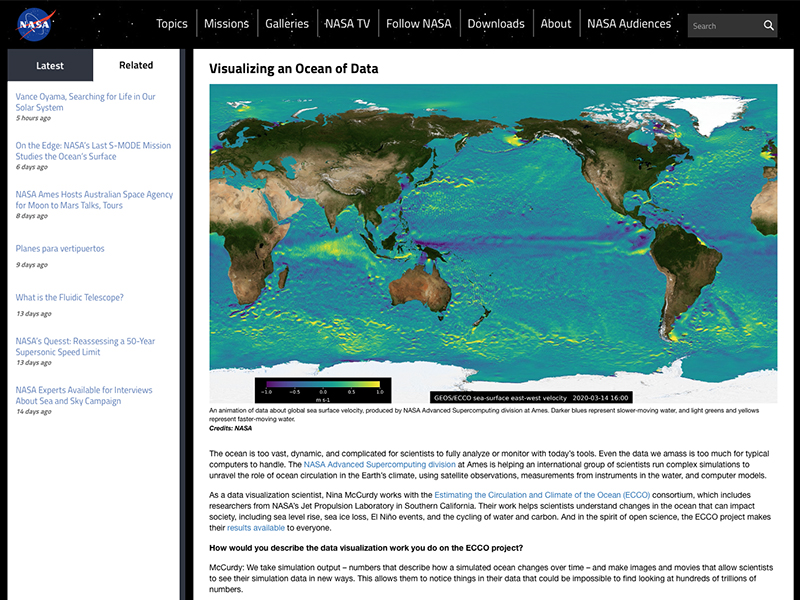
Task: Open the Follow NASA menu
Action: tap(418, 24)
